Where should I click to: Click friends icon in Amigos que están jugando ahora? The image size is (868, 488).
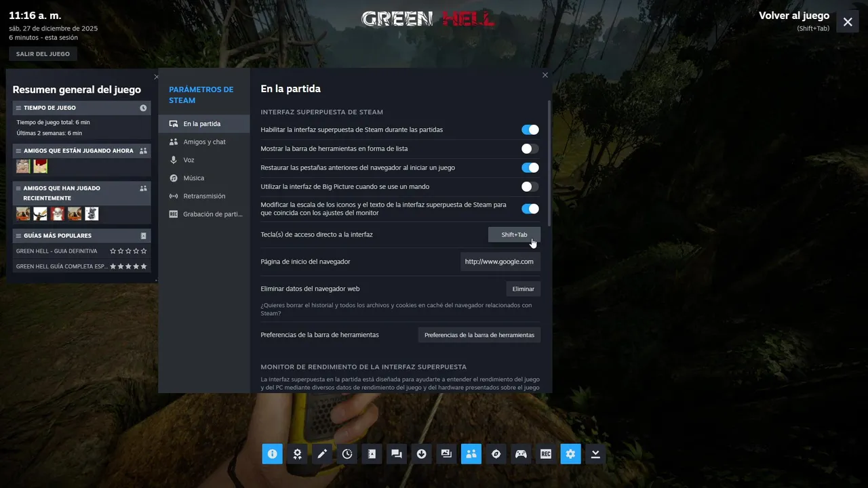[143, 151]
